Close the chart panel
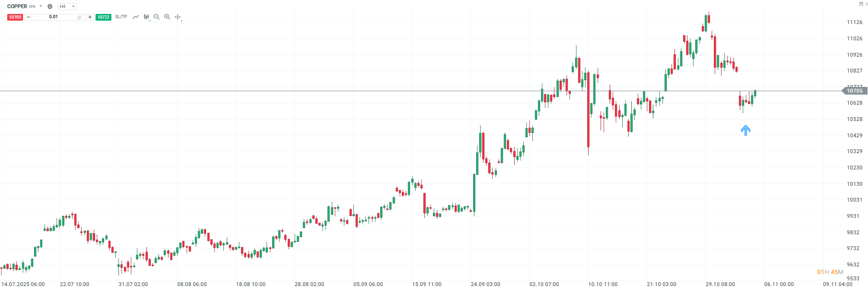Image resolution: width=868 pixels, height=288 pixels. click(866, 4)
